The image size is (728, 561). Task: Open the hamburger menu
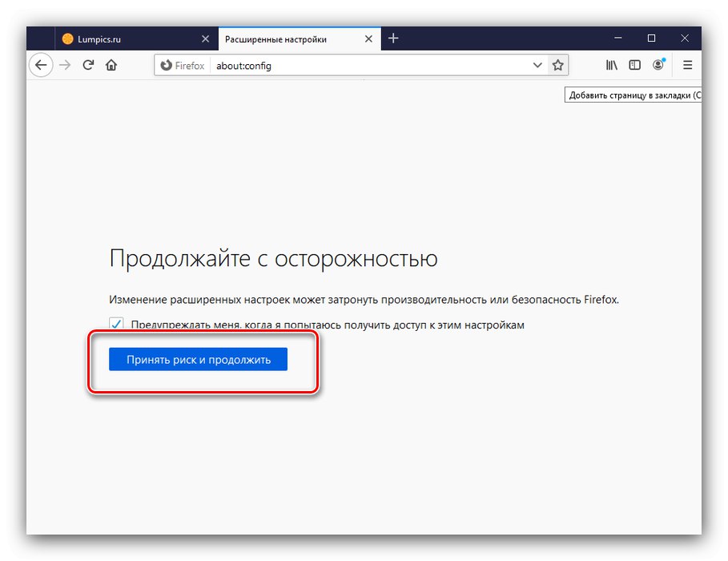(687, 65)
